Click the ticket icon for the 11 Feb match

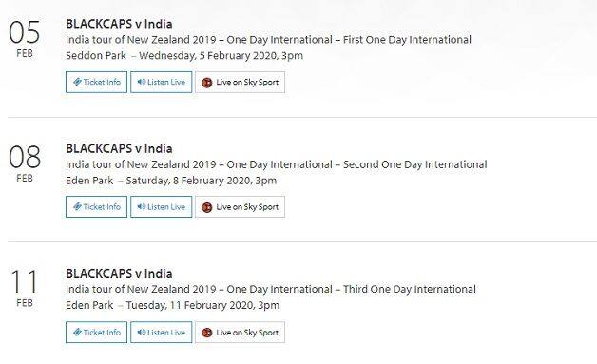[77, 332]
